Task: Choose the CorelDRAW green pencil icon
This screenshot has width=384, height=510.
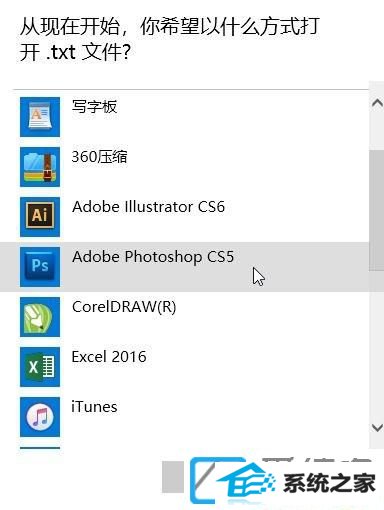Action: (40, 317)
